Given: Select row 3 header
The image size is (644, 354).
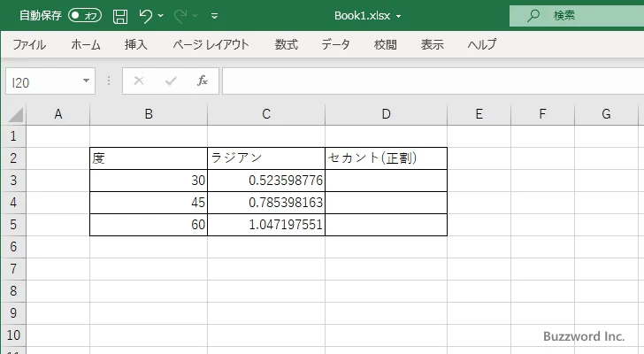Looking at the screenshot, I should tap(13, 181).
